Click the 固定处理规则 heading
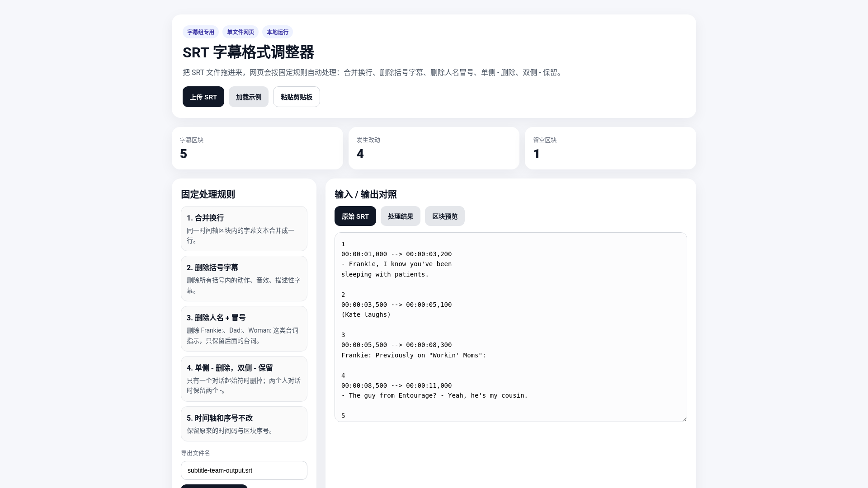Viewport: 868px width, 488px height. 208,194
